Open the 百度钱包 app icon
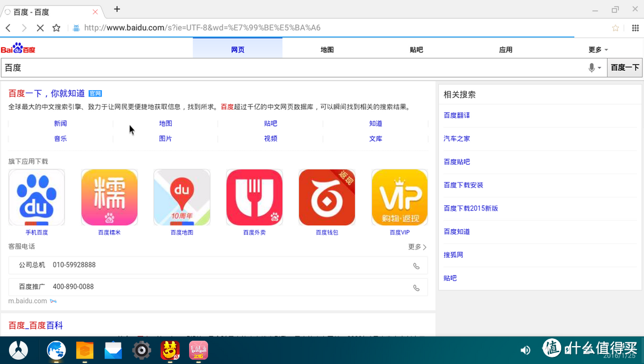The height and width of the screenshot is (364, 644). coord(327,198)
